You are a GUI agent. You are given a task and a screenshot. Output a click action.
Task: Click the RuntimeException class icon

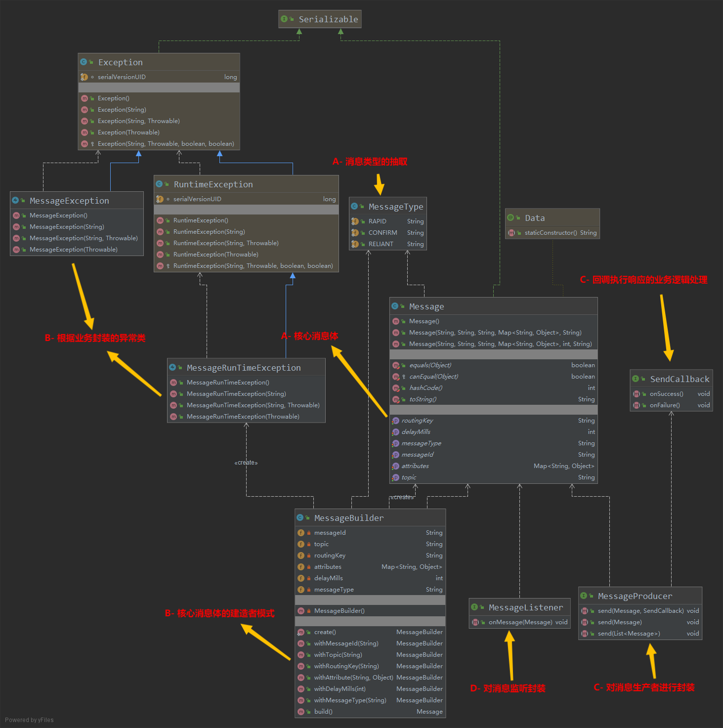159,184
